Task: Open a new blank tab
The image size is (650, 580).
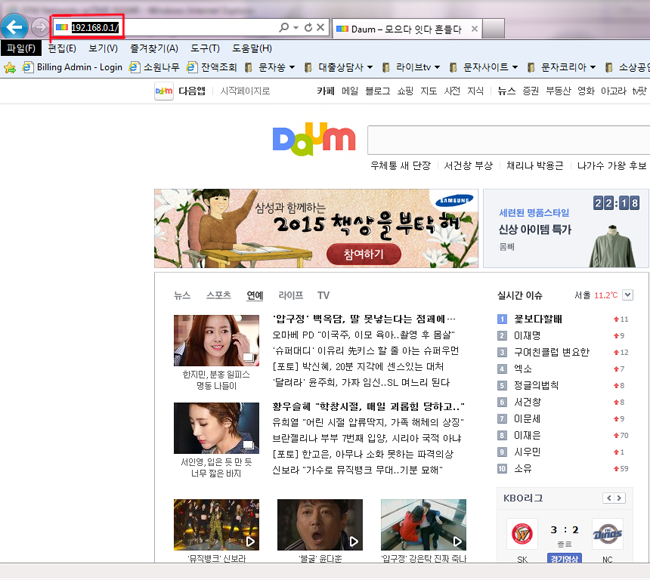Action: [x=493, y=29]
